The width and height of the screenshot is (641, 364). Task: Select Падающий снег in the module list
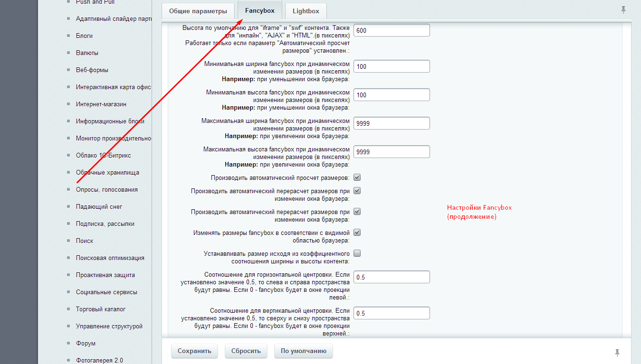coord(99,206)
